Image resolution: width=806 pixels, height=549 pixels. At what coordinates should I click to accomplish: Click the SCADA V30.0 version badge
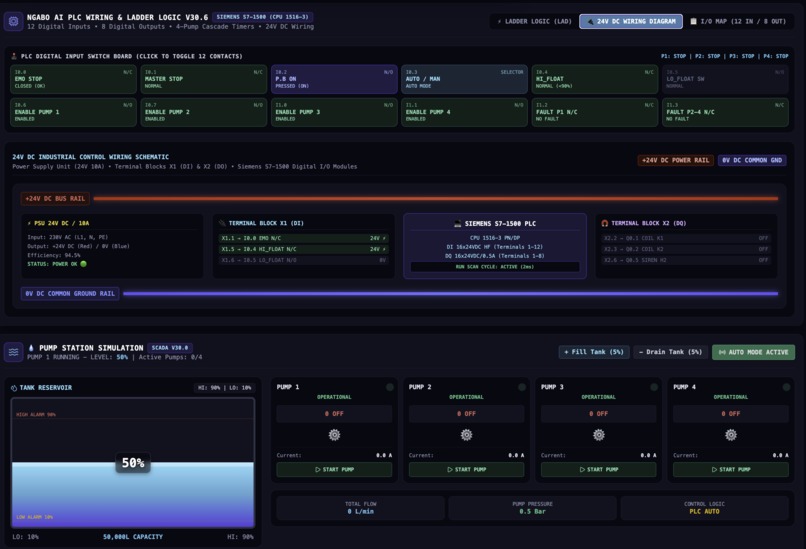pos(170,348)
